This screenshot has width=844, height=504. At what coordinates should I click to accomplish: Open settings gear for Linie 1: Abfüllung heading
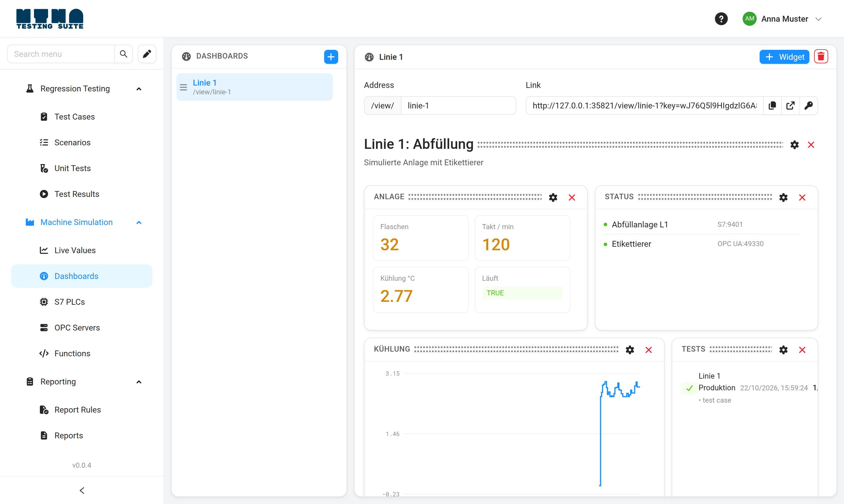point(794,145)
